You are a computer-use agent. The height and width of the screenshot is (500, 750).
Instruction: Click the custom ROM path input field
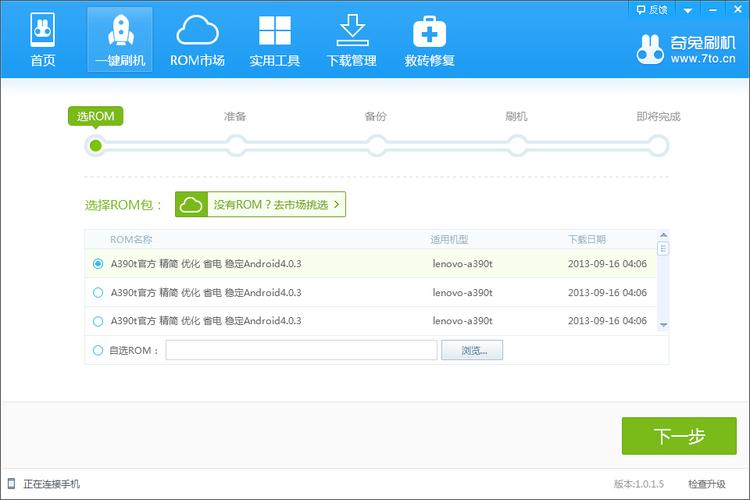(x=301, y=351)
